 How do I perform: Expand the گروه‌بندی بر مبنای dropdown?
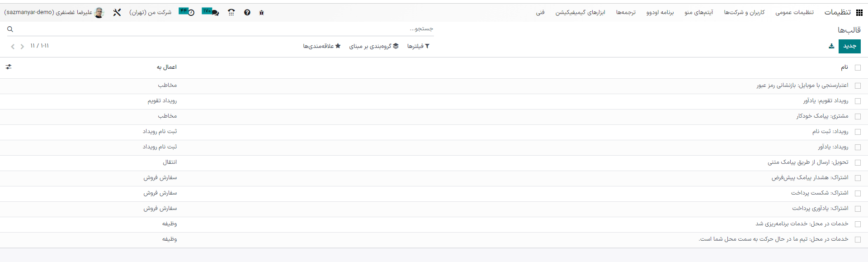pyautogui.click(x=374, y=46)
